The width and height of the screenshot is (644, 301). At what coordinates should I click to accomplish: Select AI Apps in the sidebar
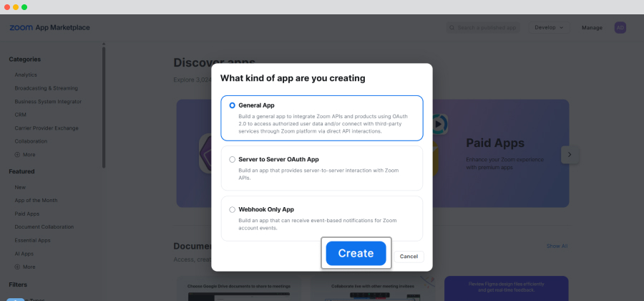click(x=24, y=254)
